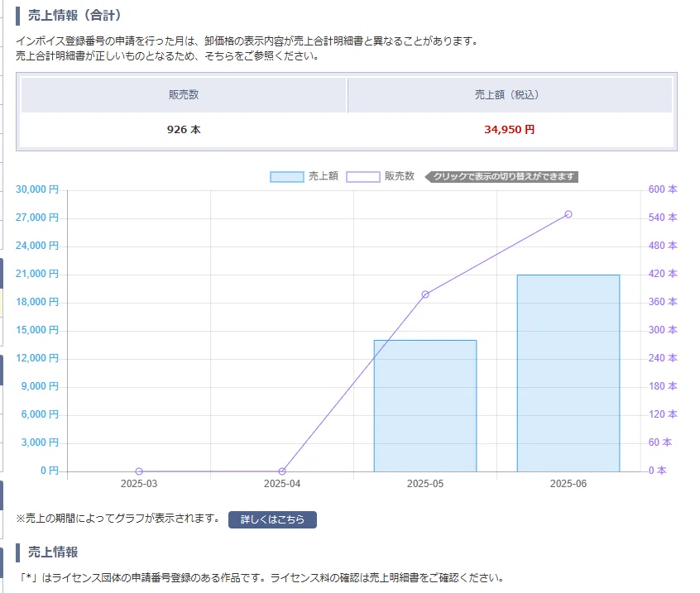Click the 売上額 blue legend swatch

coord(286,177)
